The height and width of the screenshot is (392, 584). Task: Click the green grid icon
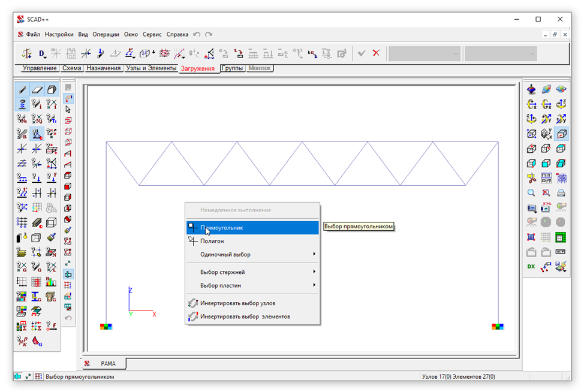coord(561,237)
